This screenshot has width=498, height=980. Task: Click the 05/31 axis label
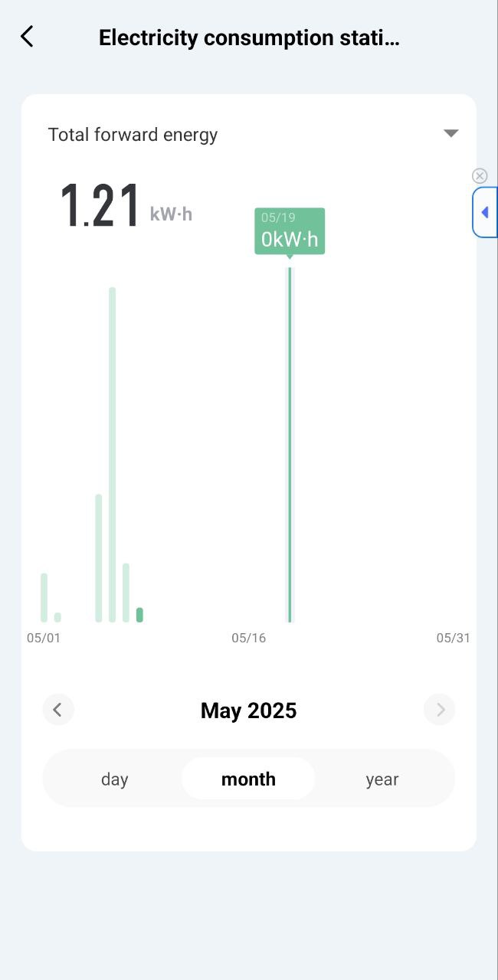[453, 638]
